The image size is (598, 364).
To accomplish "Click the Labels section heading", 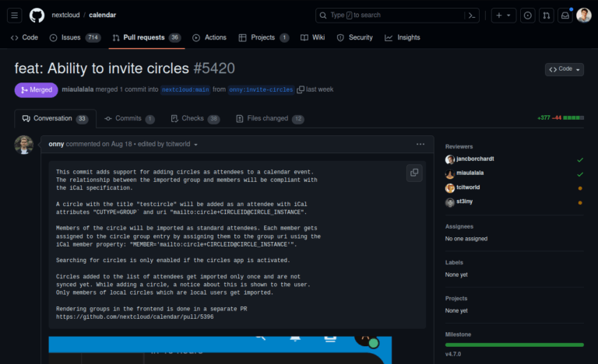I will 454,263.
